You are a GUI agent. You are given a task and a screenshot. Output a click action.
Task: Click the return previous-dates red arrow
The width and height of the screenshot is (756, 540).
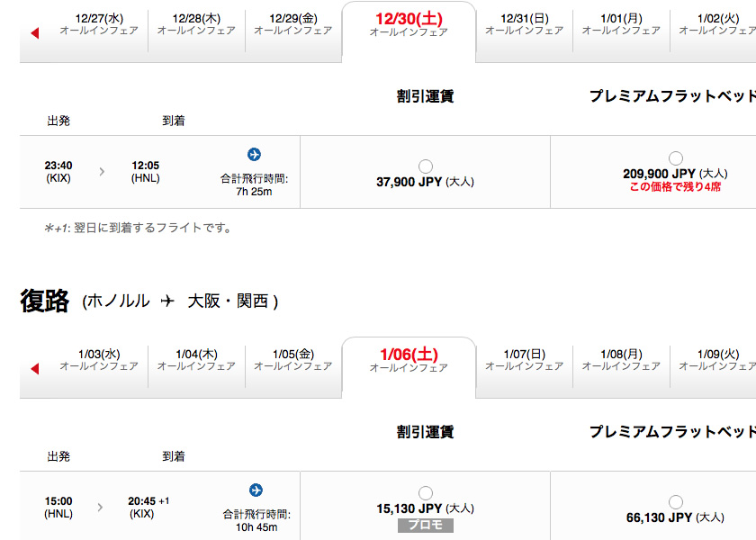pyautogui.click(x=35, y=369)
